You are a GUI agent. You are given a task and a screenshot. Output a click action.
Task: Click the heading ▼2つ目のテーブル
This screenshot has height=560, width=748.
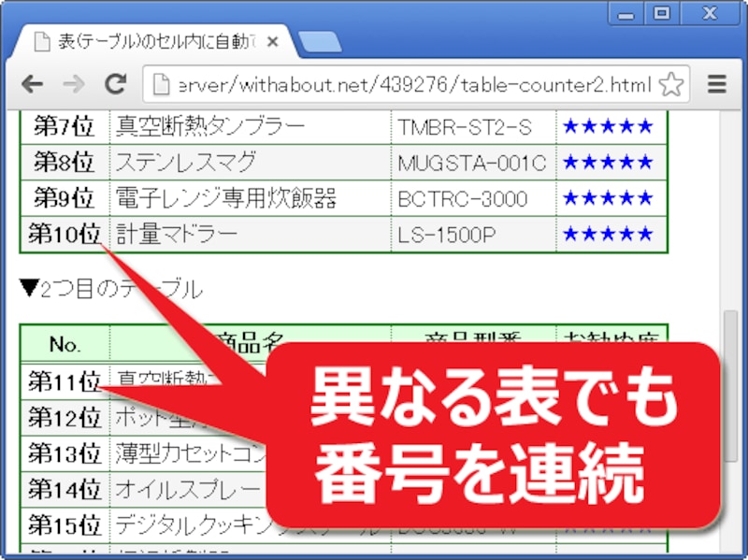click(x=111, y=289)
